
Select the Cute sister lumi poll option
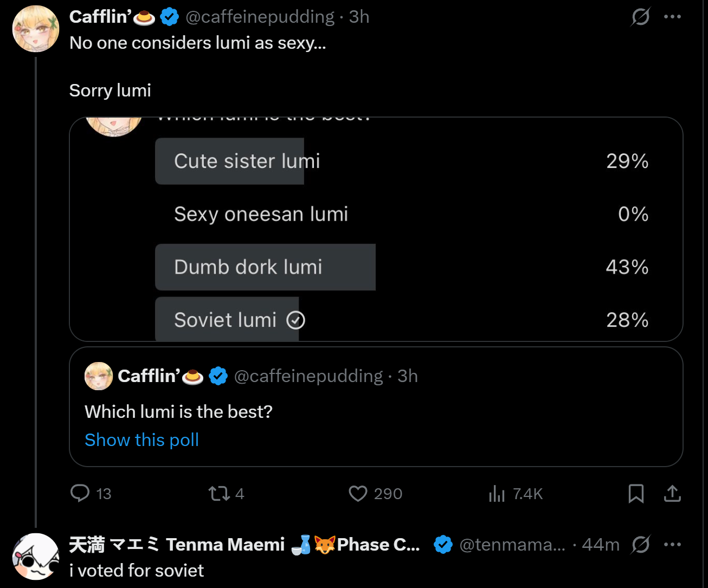[x=247, y=161]
